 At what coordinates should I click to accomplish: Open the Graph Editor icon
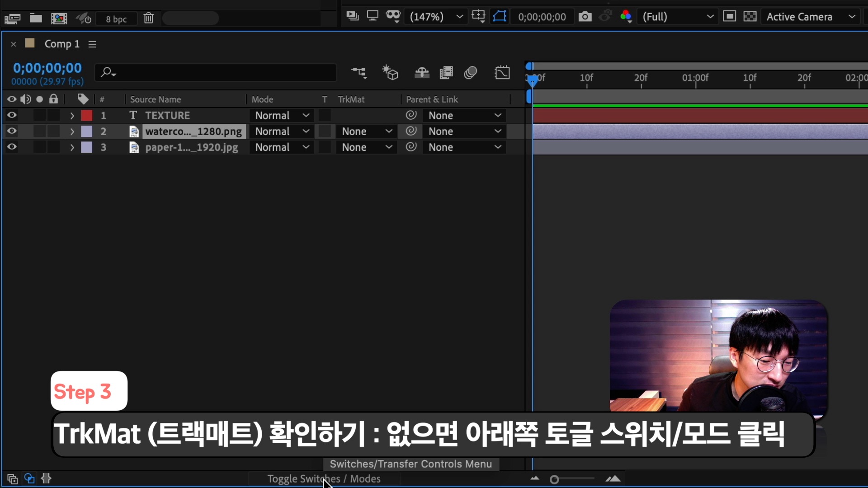[x=502, y=73]
